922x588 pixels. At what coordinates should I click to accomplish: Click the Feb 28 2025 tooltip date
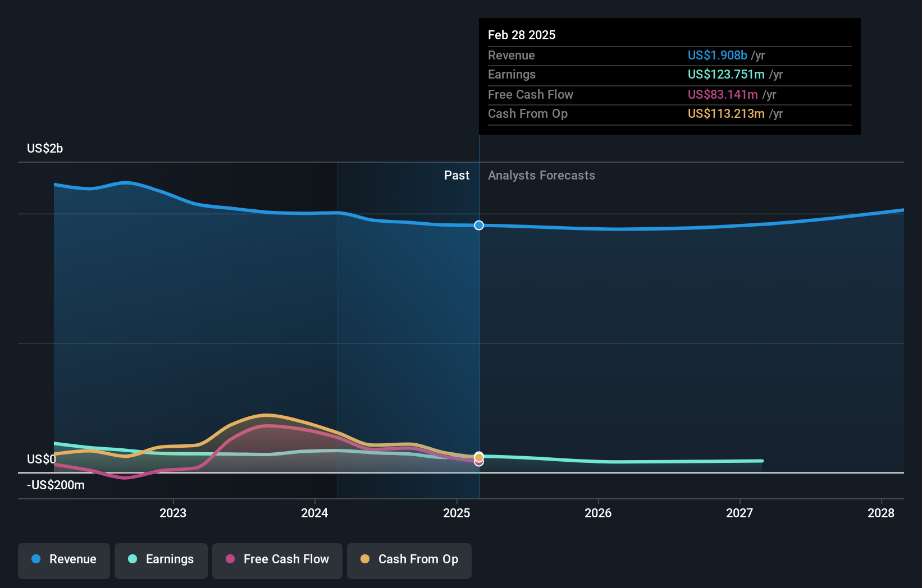coord(522,35)
